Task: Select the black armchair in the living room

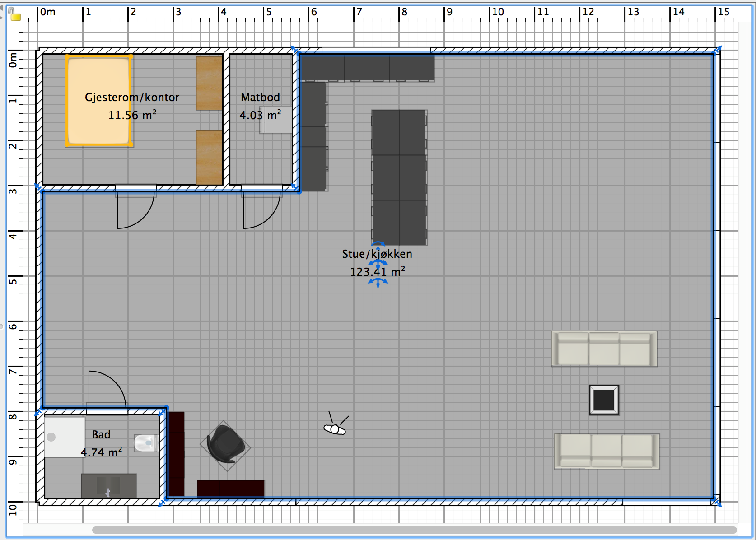Action: point(225,446)
